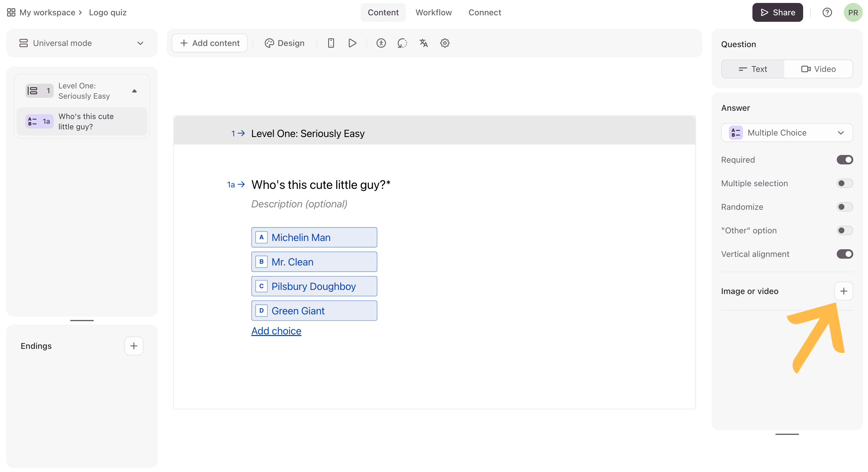Enable the Multiple selection toggle
868x472 pixels.
coord(844,183)
